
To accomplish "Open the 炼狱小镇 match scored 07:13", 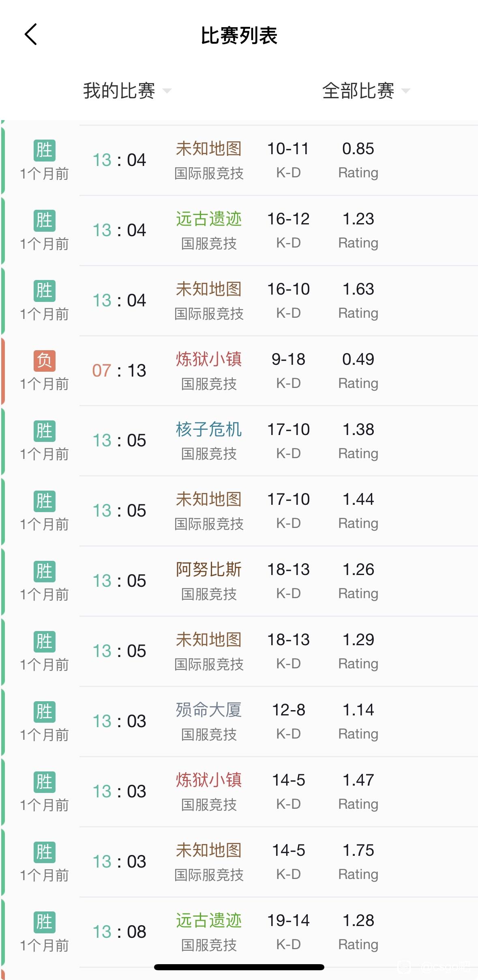I will coord(239,371).
